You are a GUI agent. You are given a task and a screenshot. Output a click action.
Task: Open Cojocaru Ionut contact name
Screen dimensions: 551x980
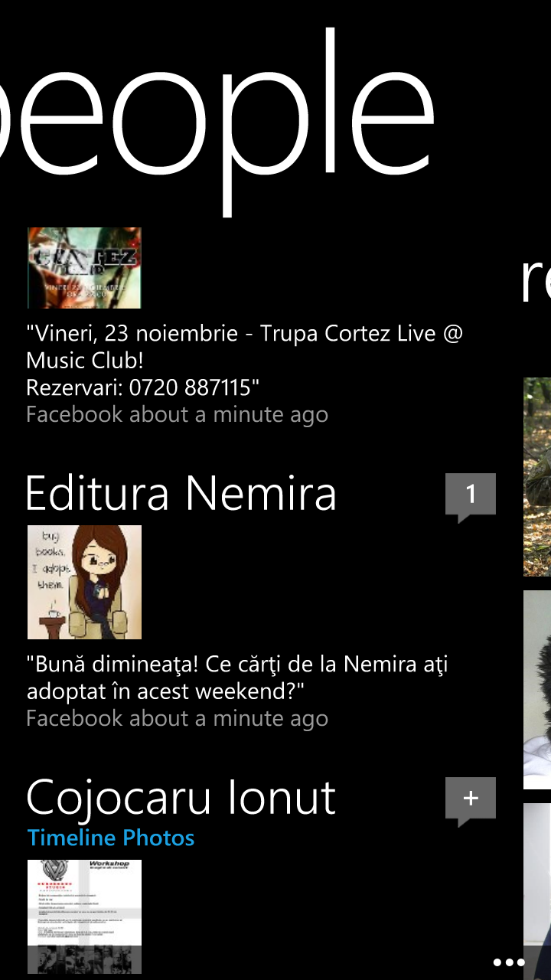(181, 797)
